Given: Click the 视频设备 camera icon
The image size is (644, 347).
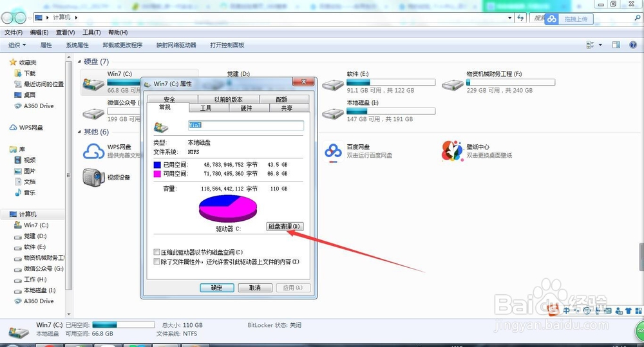Looking at the screenshot, I should (x=93, y=178).
